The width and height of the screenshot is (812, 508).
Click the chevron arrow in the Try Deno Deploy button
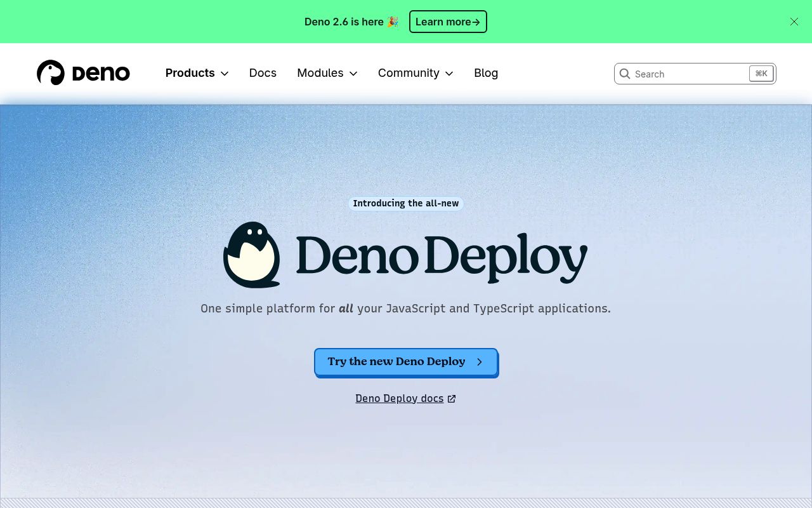point(480,361)
